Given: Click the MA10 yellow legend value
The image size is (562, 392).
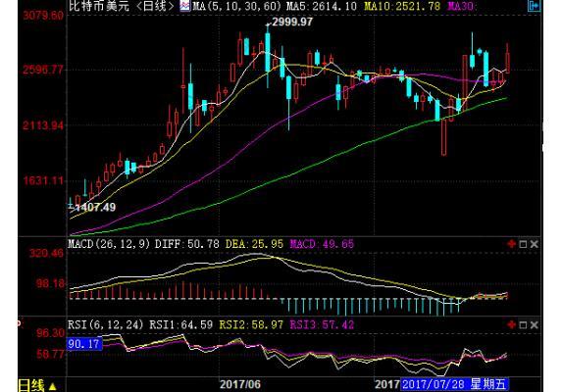Looking at the screenshot, I should [x=402, y=6].
